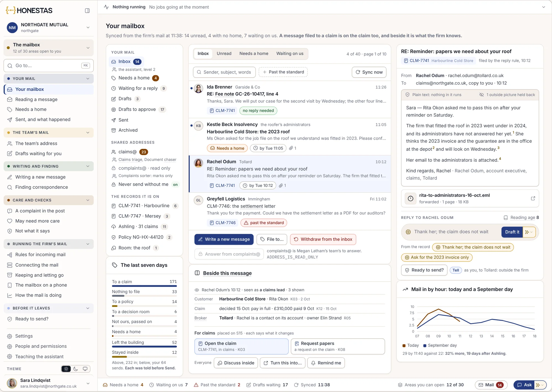Image resolution: width=552 pixels, height=392 pixels.
Task: Click the Sync now button
Action: pos(369,72)
